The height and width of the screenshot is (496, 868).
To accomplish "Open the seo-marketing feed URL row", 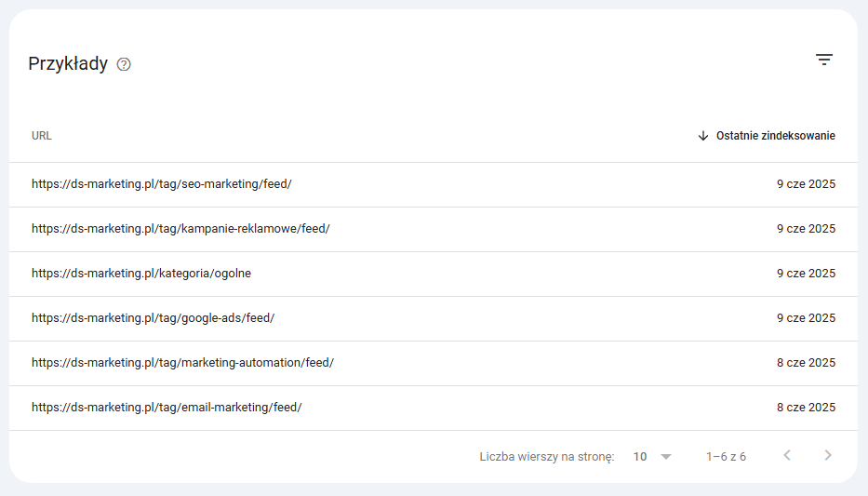I will click(162, 184).
